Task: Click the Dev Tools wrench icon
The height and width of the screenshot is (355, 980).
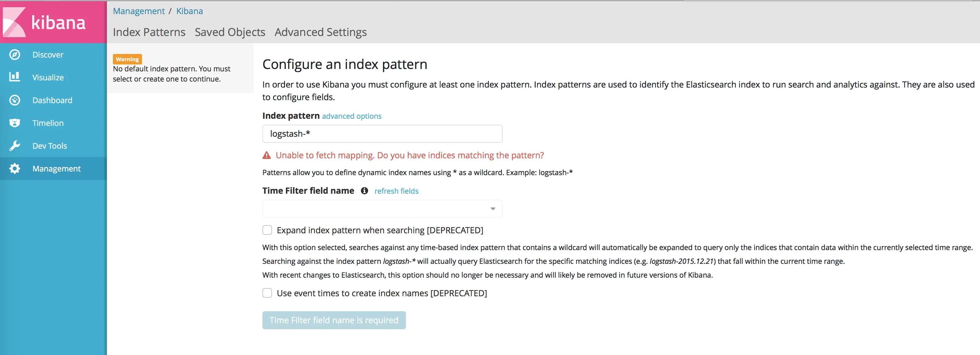Action: (15, 146)
